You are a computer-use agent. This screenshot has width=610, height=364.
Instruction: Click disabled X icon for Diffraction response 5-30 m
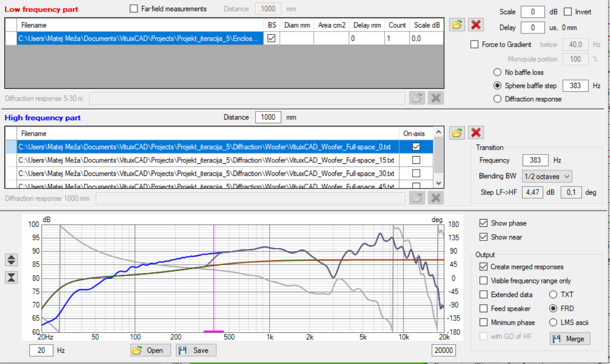pyautogui.click(x=436, y=98)
